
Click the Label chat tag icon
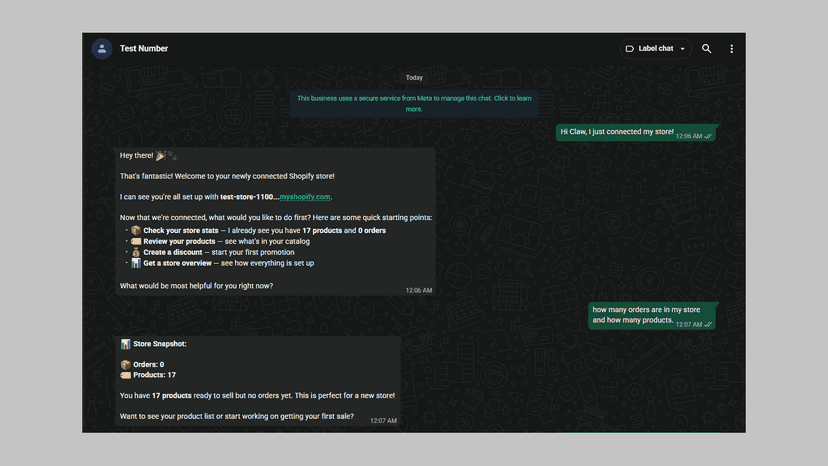pos(629,49)
